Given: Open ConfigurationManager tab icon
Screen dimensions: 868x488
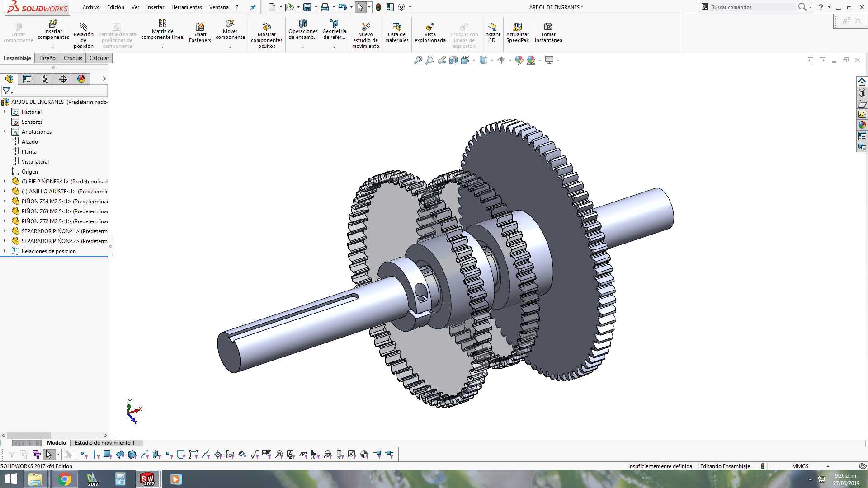Looking at the screenshot, I should tap(45, 79).
